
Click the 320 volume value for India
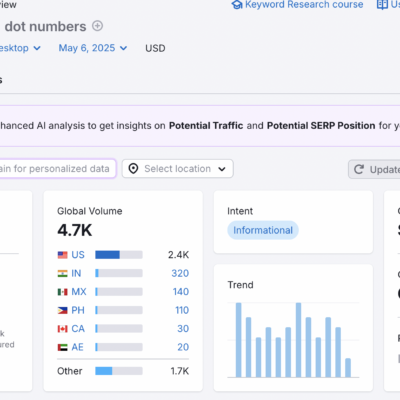pos(180,273)
